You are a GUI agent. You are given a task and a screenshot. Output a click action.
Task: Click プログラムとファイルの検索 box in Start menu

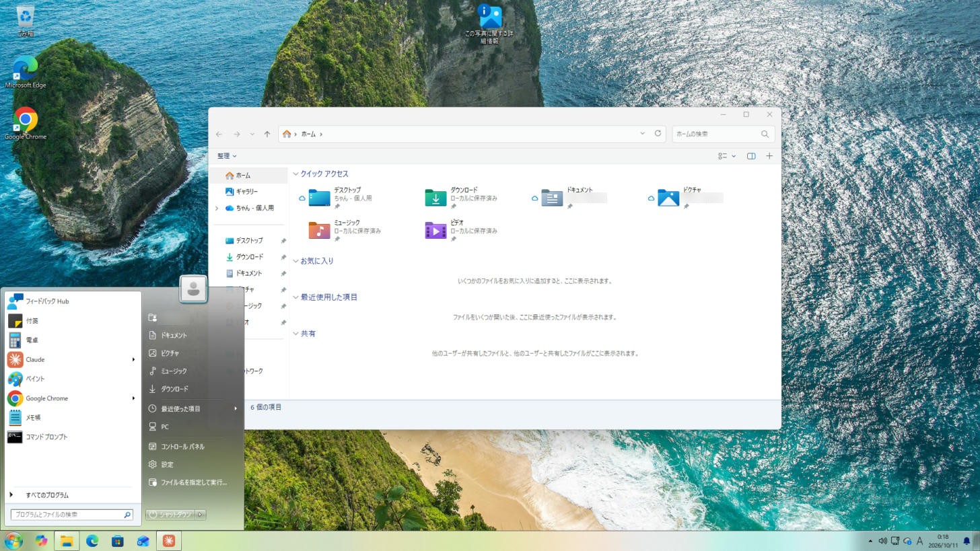click(x=71, y=515)
